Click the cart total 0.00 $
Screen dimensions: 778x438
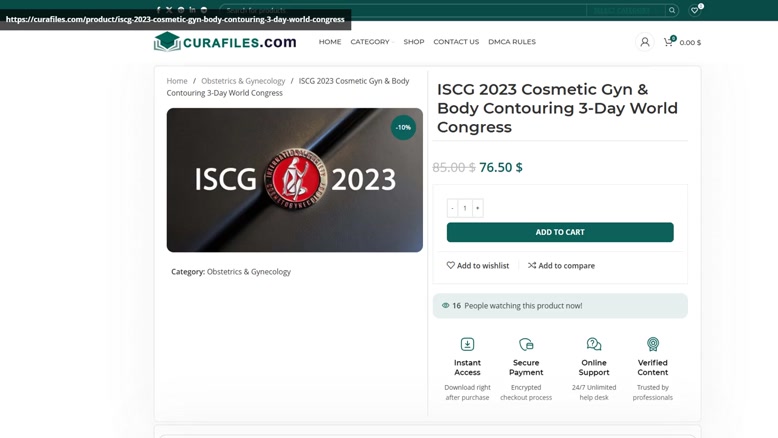click(x=690, y=43)
